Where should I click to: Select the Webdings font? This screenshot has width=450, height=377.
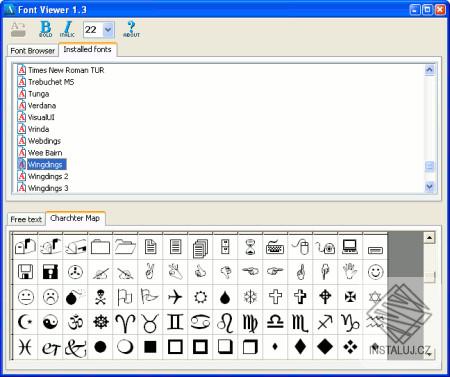pyautogui.click(x=39, y=141)
